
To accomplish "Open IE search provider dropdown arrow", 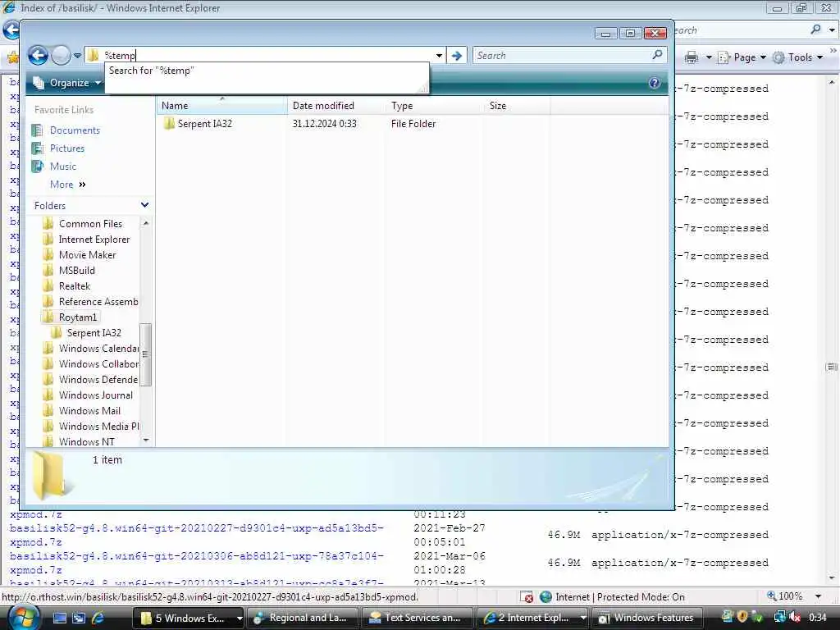I will [x=832, y=30].
